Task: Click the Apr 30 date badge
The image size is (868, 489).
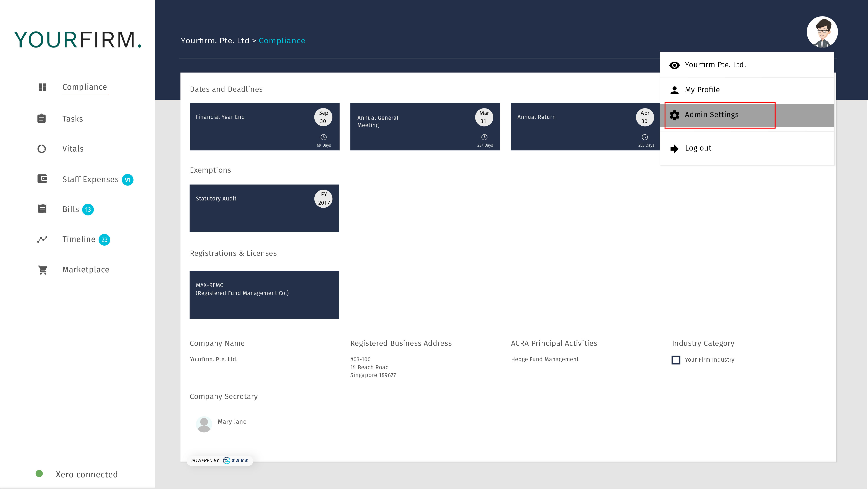Action: [645, 117]
